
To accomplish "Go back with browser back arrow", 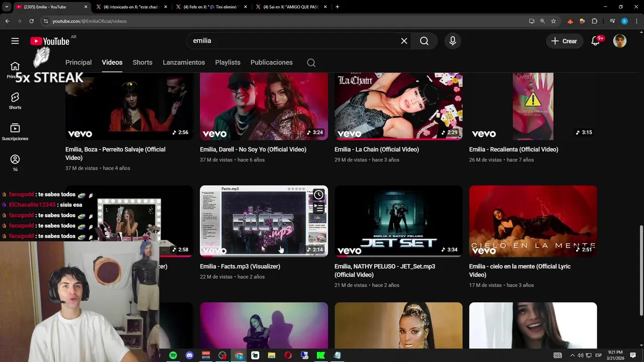I will pyautogui.click(x=7, y=21).
